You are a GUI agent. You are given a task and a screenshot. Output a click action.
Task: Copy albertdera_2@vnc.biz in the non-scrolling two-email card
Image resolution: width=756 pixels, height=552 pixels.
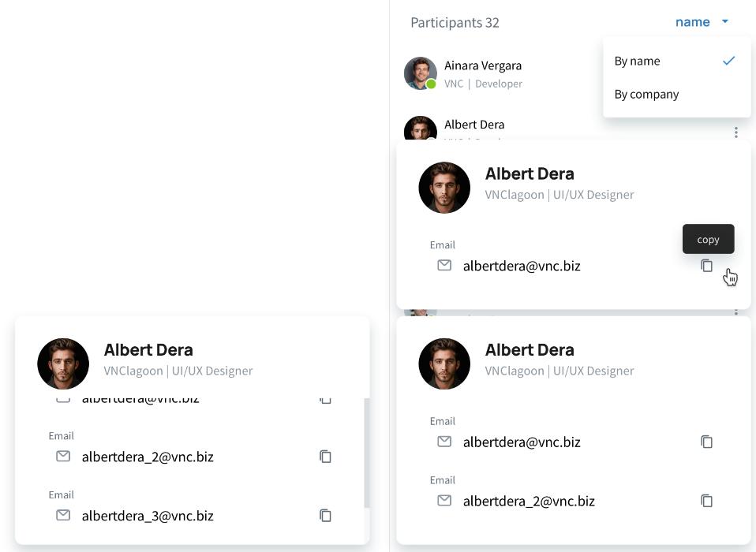(x=707, y=501)
